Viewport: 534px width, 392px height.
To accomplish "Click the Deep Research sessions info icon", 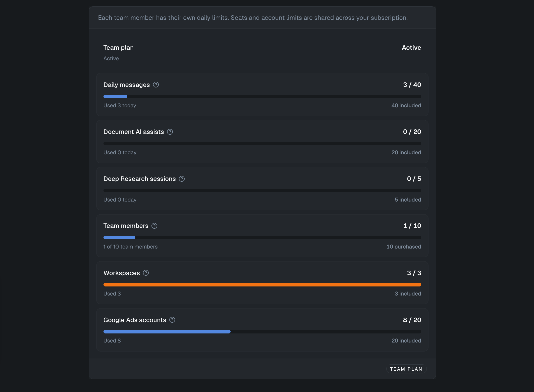I will pyautogui.click(x=182, y=179).
